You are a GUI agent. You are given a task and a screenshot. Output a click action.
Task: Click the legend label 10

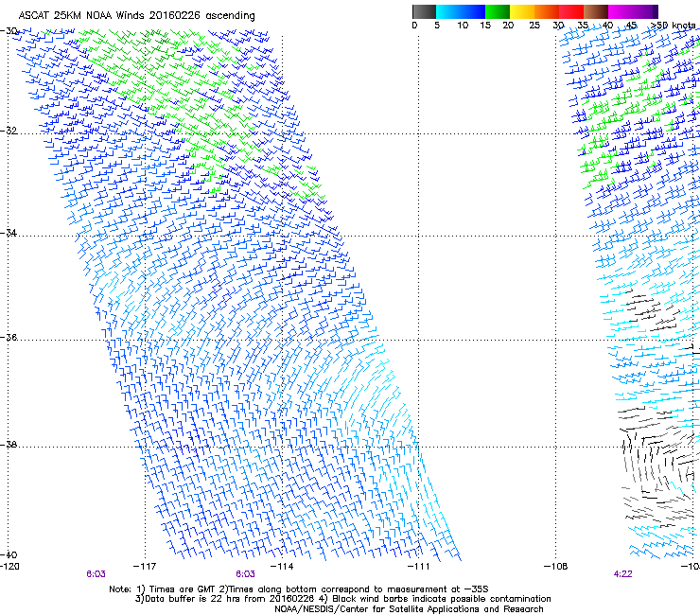463,26
